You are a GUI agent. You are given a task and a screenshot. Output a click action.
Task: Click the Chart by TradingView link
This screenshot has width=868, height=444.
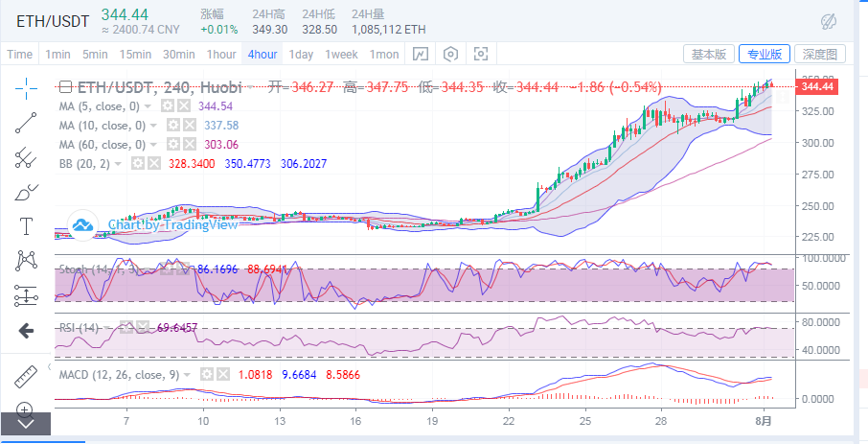point(153,224)
